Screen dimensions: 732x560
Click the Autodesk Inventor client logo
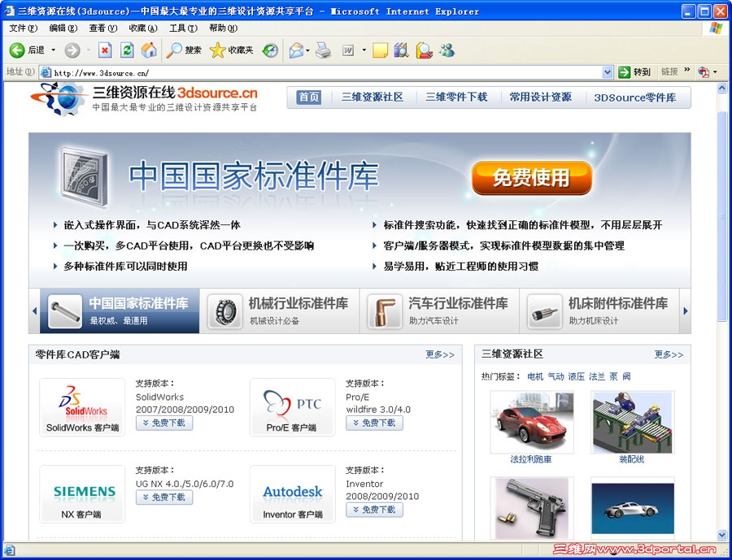click(x=292, y=493)
